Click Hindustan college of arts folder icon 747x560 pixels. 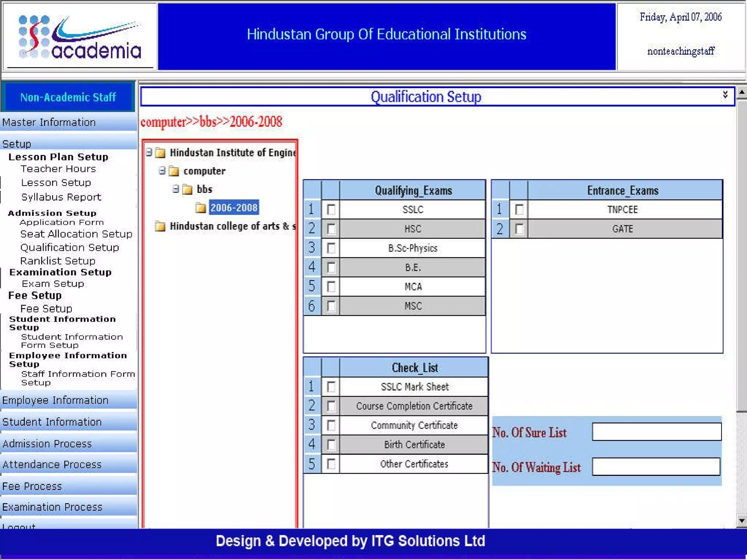click(160, 226)
